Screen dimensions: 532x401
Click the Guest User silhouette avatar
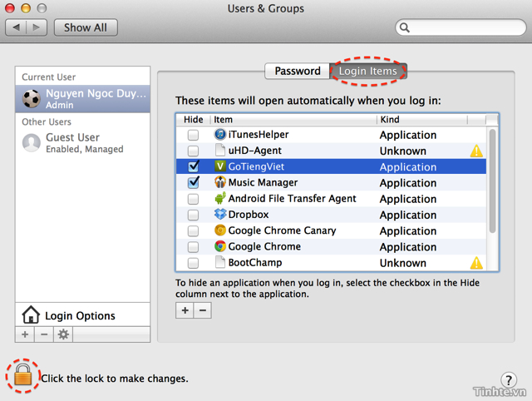coord(32,142)
